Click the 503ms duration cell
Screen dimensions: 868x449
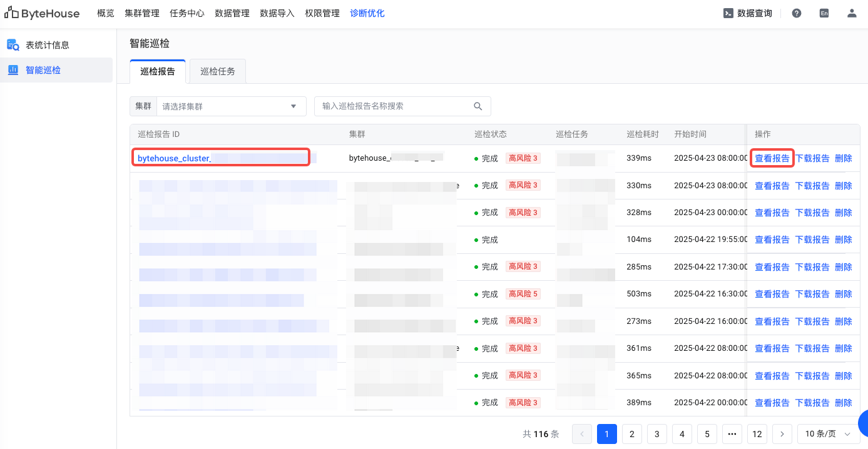(639, 294)
